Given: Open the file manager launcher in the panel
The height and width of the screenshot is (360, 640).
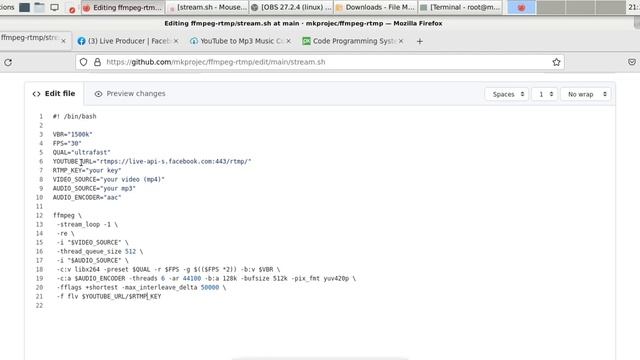Looking at the screenshot, I should coord(39,7).
